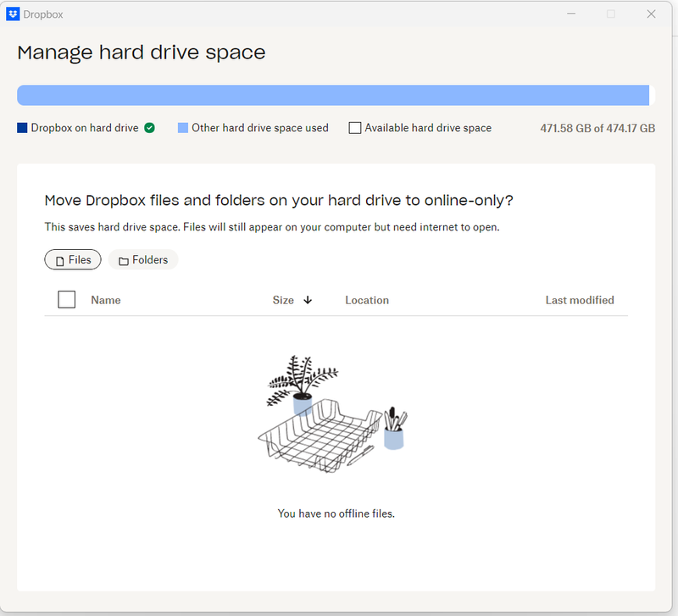The width and height of the screenshot is (678, 616).
Task: Click the Available hard drive space legend box
Action: click(x=355, y=128)
